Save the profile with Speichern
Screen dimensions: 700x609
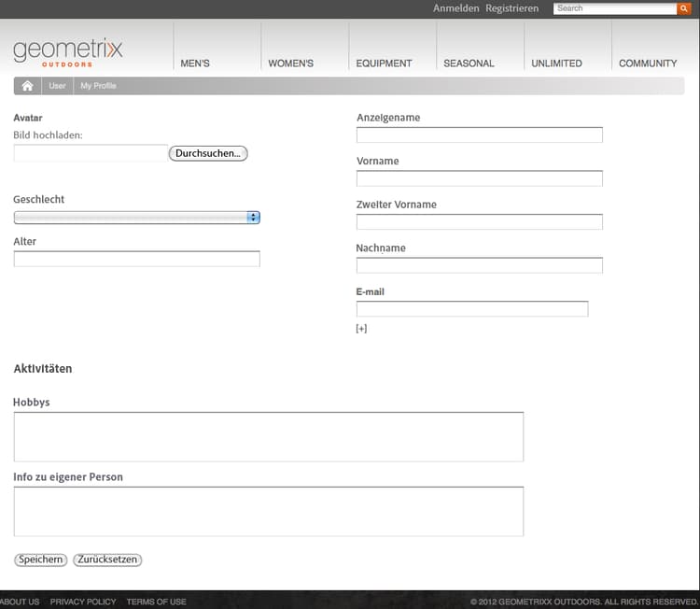[41, 559]
